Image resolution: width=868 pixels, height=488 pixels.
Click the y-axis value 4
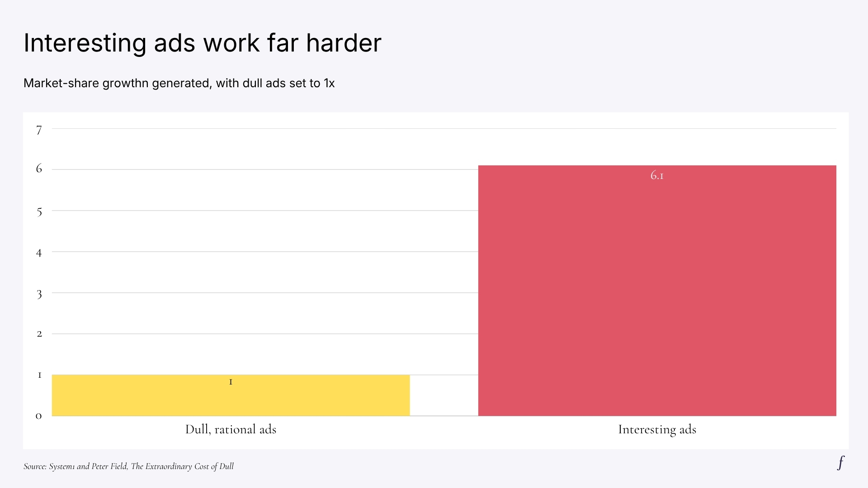tap(39, 253)
